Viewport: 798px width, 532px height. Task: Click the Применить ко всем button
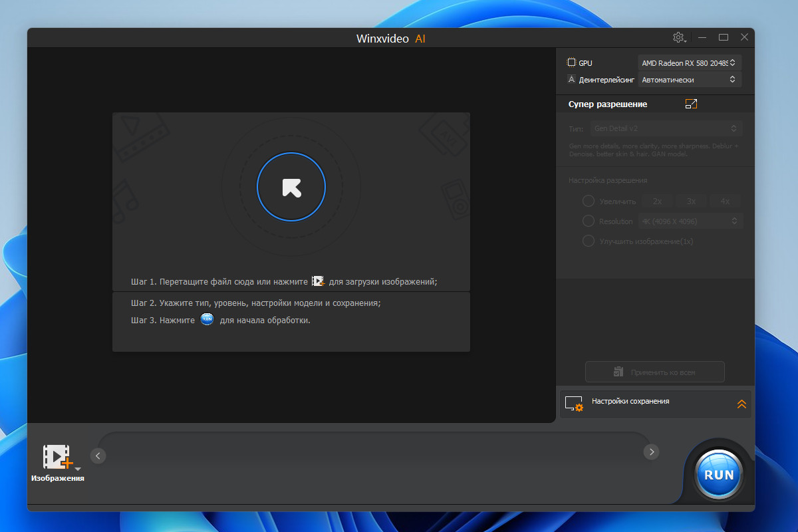click(655, 372)
